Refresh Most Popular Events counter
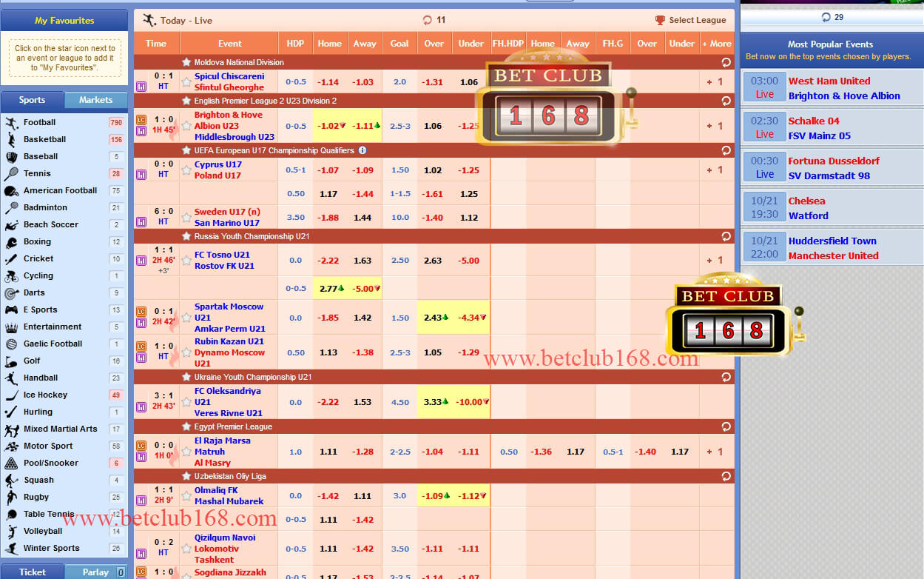This screenshot has height=579, width=924. coord(826,17)
